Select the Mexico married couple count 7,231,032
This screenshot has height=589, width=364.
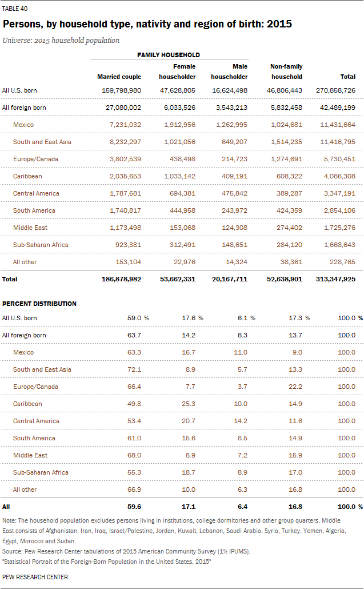(x=121, y=125)
